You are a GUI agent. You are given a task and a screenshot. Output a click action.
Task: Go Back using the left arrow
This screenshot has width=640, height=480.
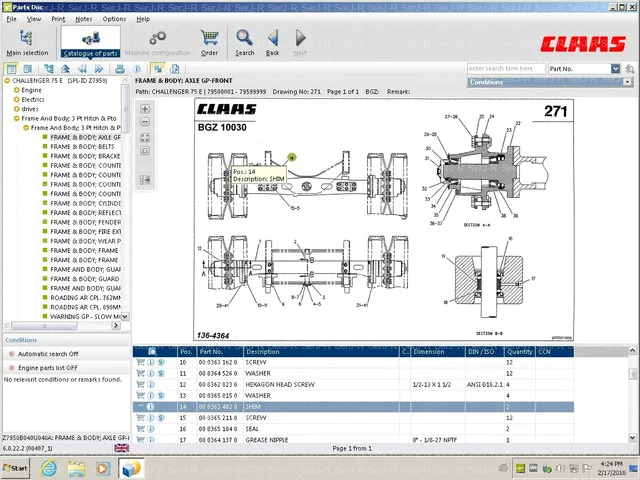point(273,42)
